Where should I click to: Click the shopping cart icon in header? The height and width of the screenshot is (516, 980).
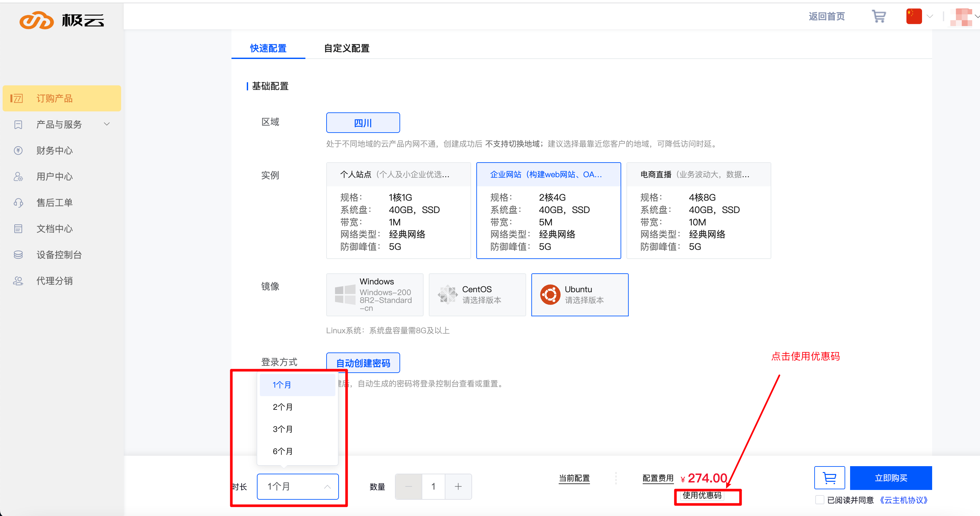tap(878, 16)
